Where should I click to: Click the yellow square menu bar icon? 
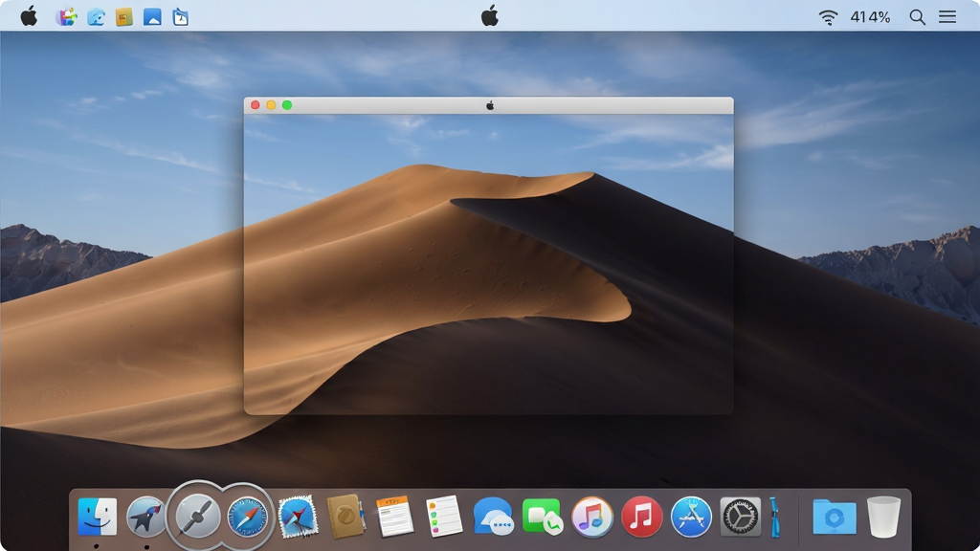[123, 17]
